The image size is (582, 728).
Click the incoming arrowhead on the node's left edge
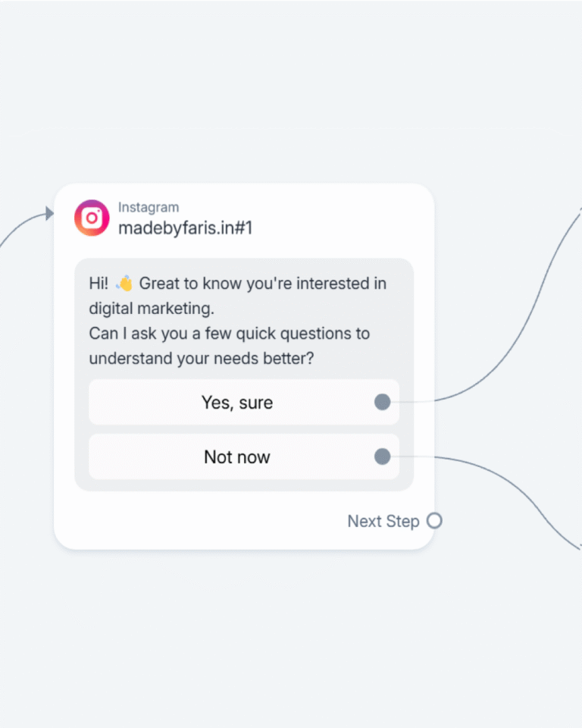(x=49, y=214)
